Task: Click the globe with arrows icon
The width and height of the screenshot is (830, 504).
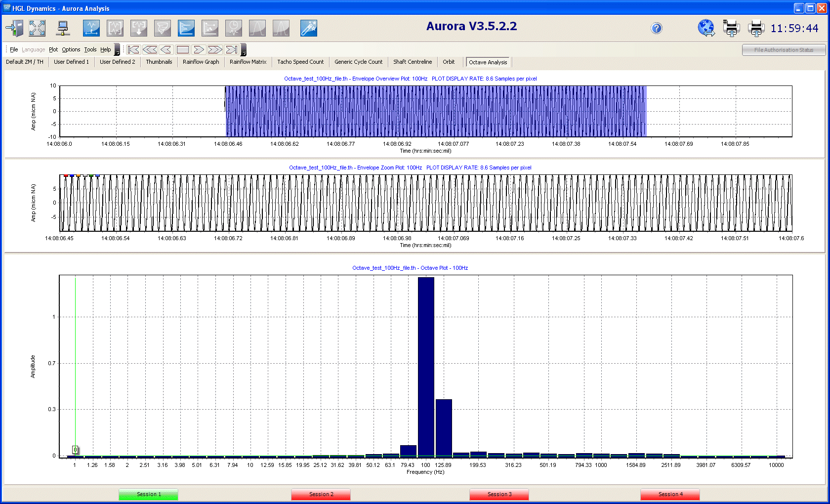Action: point(706,28)
